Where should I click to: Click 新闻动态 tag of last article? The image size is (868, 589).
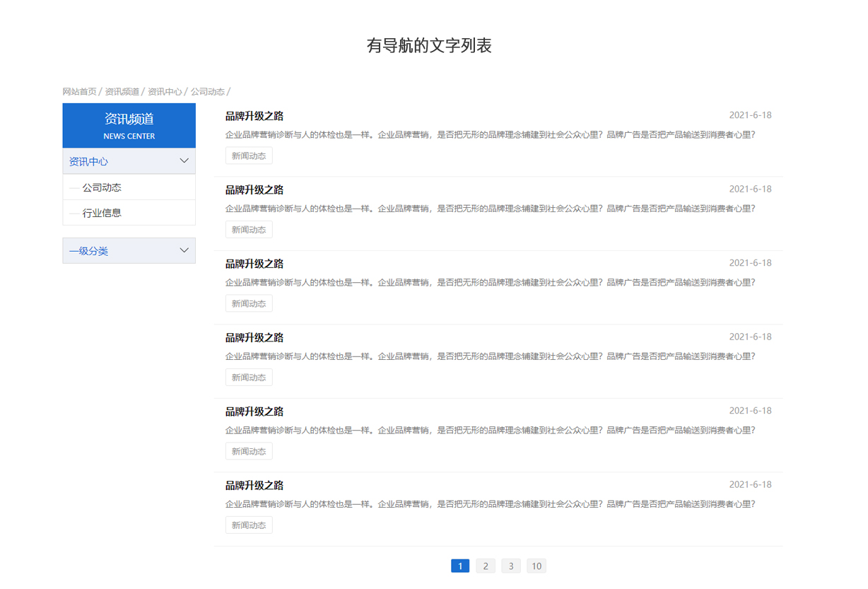coord(249,525)
